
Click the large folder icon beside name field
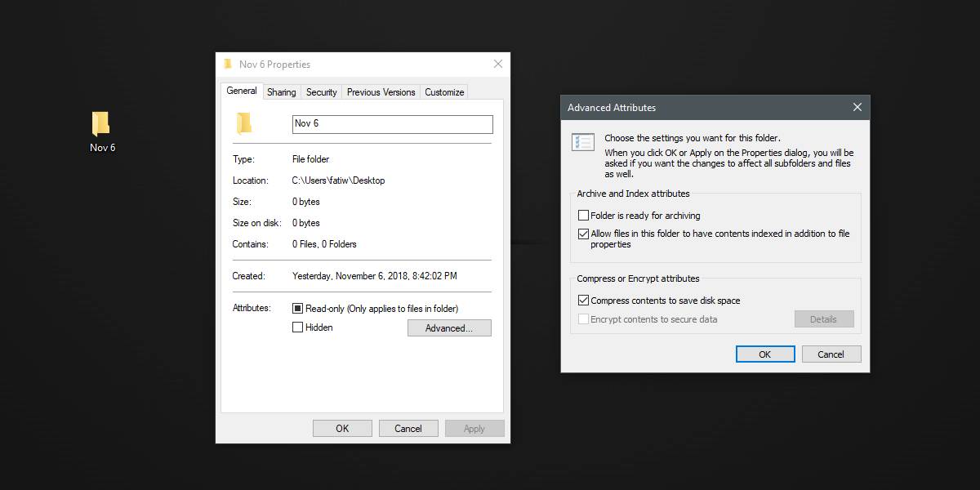[244, 123]
